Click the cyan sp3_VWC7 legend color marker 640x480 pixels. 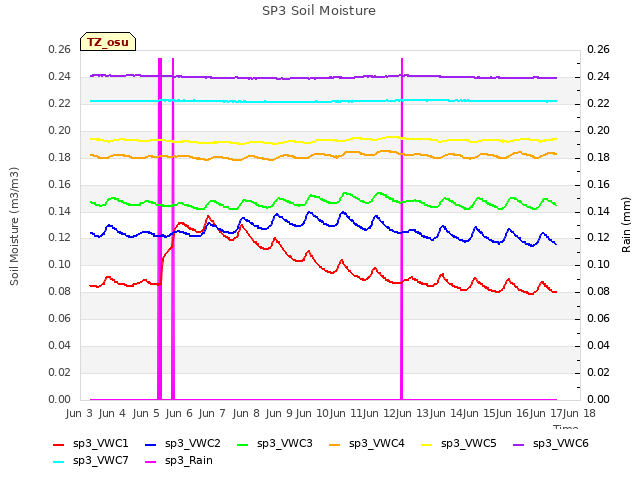tap(59, 462)
